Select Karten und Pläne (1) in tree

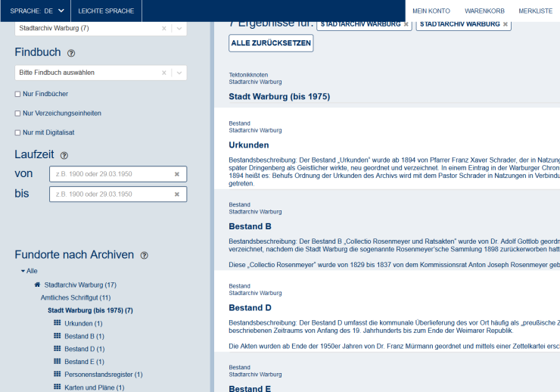pos(95,387)
